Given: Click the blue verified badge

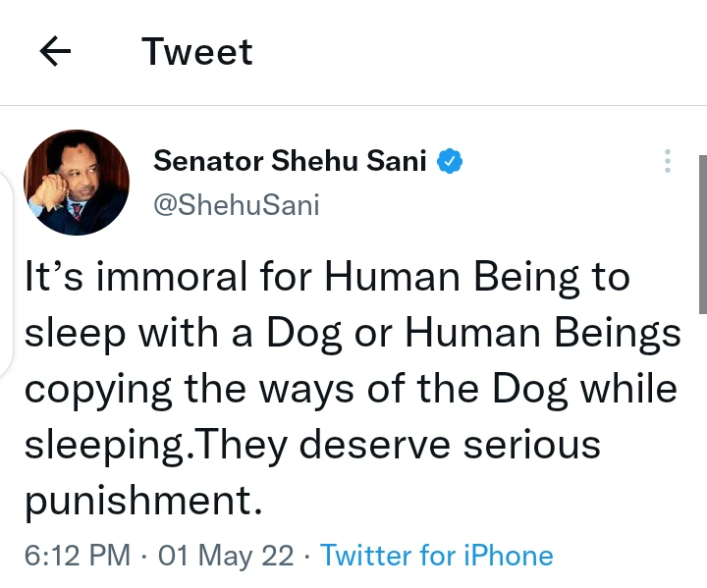Looking at the screenshot, I should tap(450, 162).
